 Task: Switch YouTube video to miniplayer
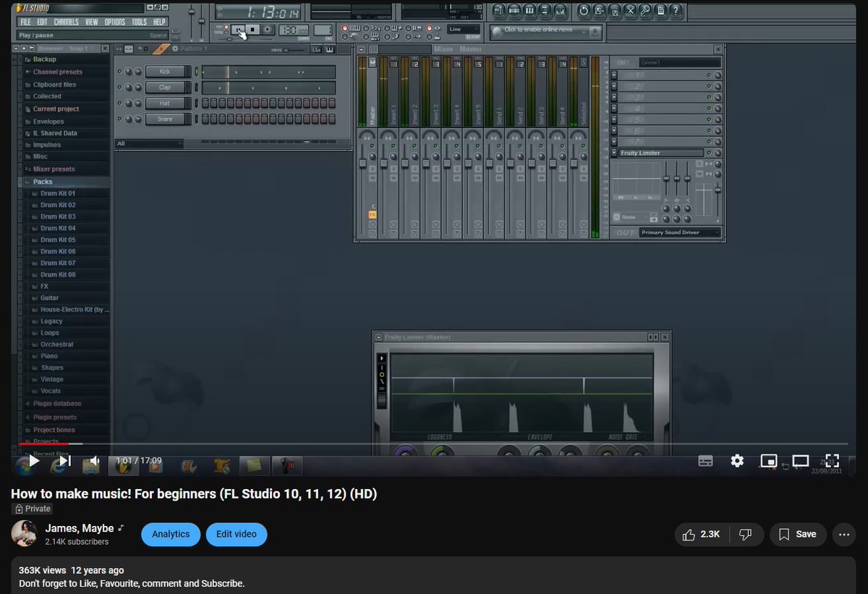point(768,461)
